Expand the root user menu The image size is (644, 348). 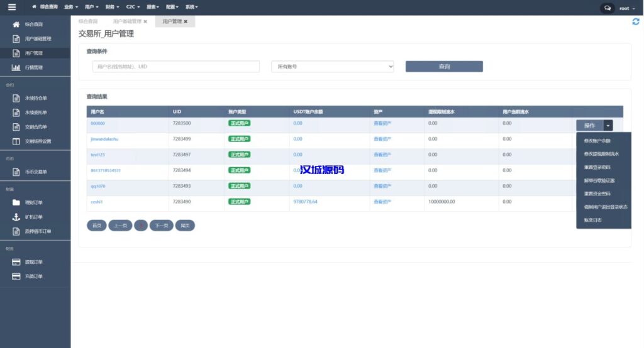(626, 8)
